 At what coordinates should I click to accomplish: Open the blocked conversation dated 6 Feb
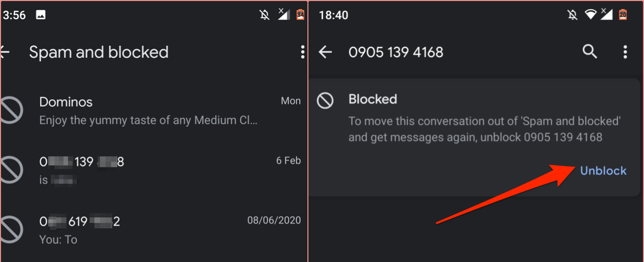pyautogui.click(x=151, y=170)
